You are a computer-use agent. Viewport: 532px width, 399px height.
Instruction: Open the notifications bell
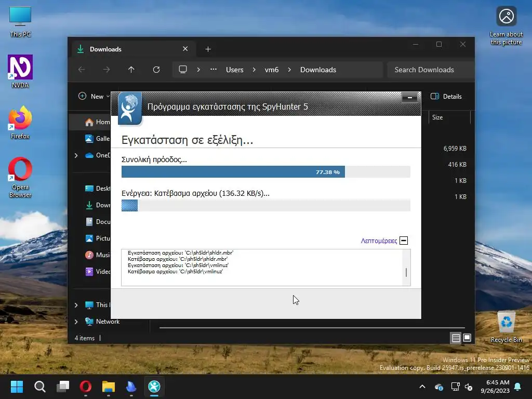[x=518, y=387]
